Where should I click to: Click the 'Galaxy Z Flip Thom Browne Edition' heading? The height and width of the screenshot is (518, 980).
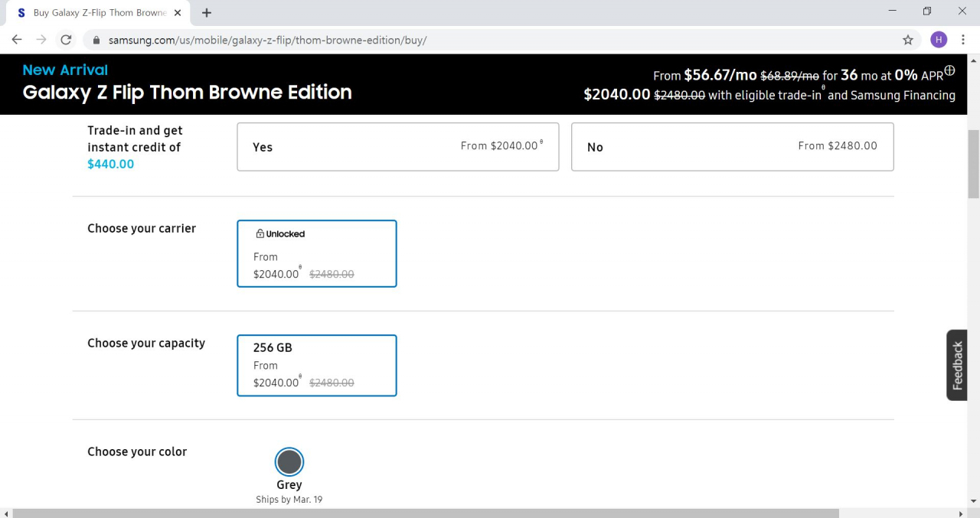point(188,93)
